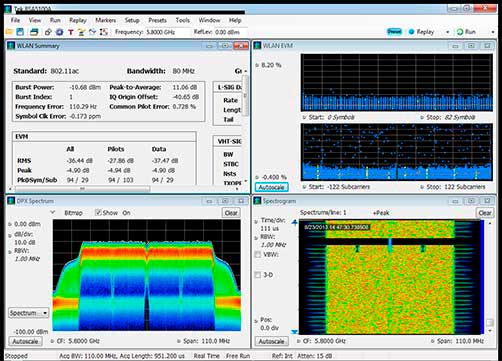Click the spectrogram timestamp marker label

click(337, 227)
